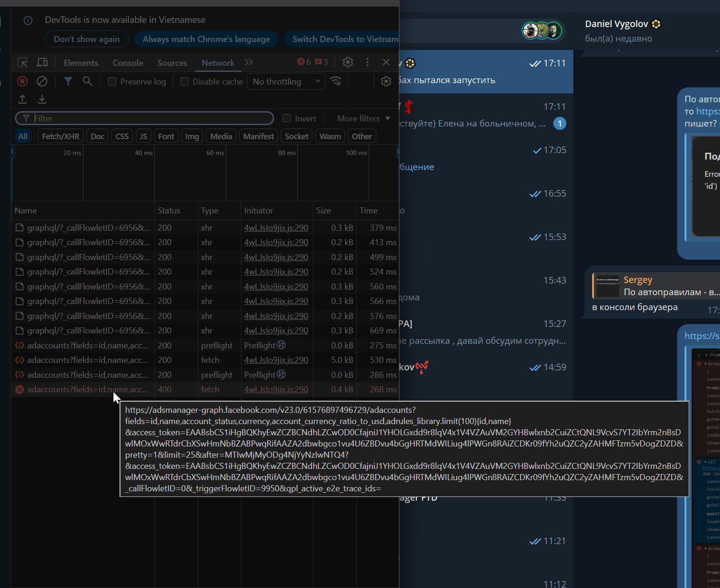Toggle the Manifest filter
720x588 pixels.
click(259, 136)
